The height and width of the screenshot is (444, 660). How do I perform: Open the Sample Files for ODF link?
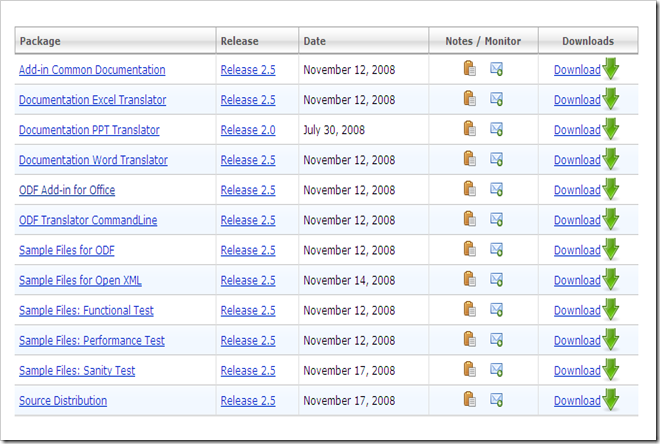click(67, 250)
